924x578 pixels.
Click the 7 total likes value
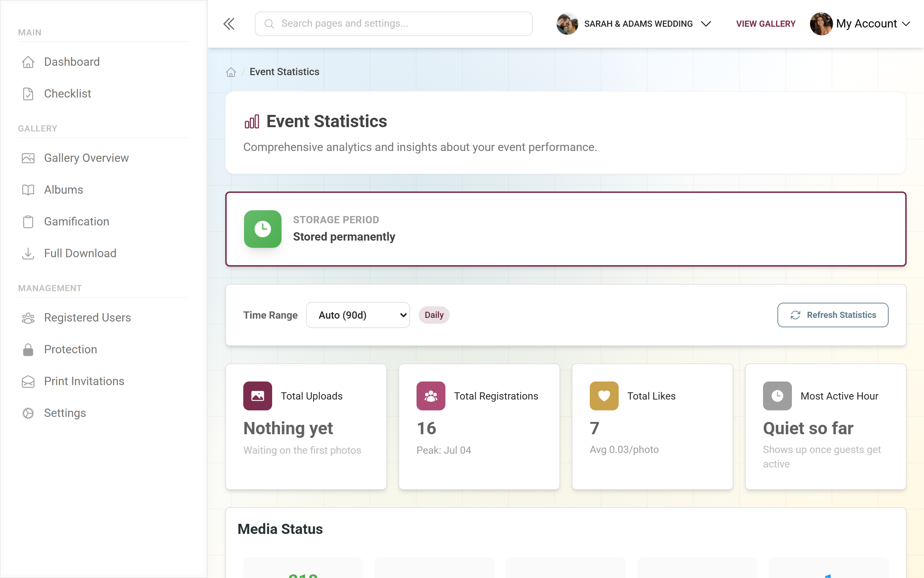tap(594, 428)
